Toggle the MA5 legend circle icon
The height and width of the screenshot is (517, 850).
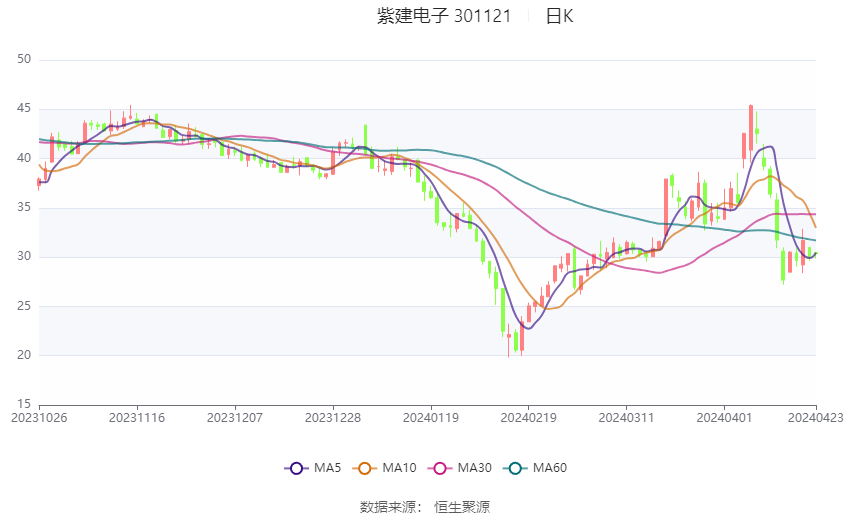296,468
